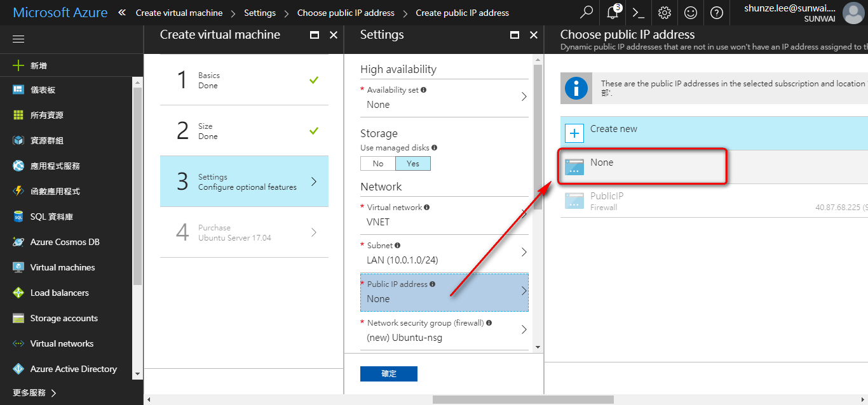The width and height of the screenshot is (868, 405).
Task: Open the Load balancers icon
Action: pos(18,293)
